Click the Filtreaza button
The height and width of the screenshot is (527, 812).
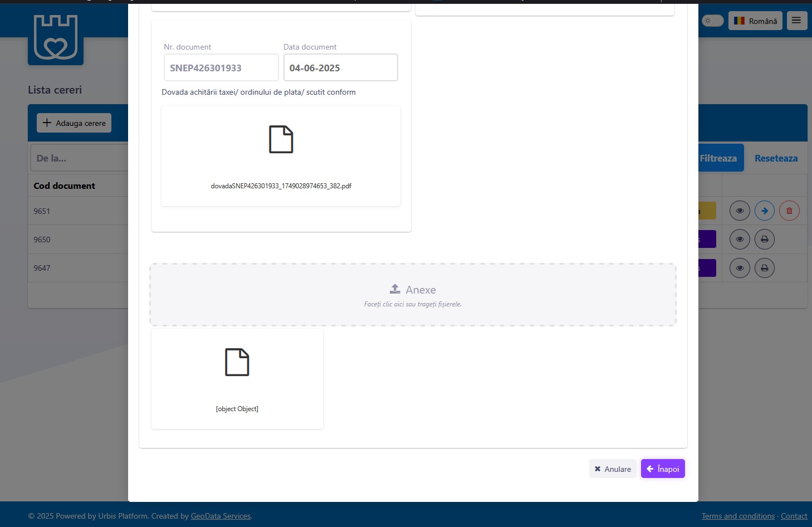tap(719, 158)
